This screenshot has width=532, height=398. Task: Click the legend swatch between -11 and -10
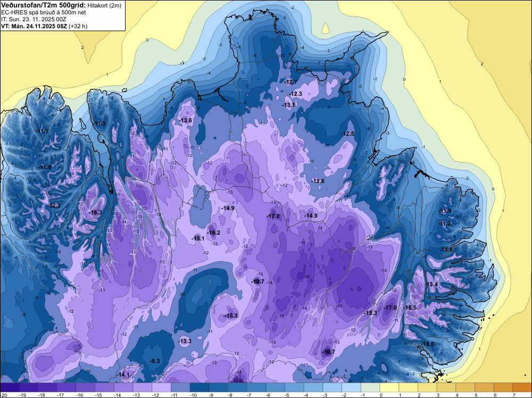(180, 387)
